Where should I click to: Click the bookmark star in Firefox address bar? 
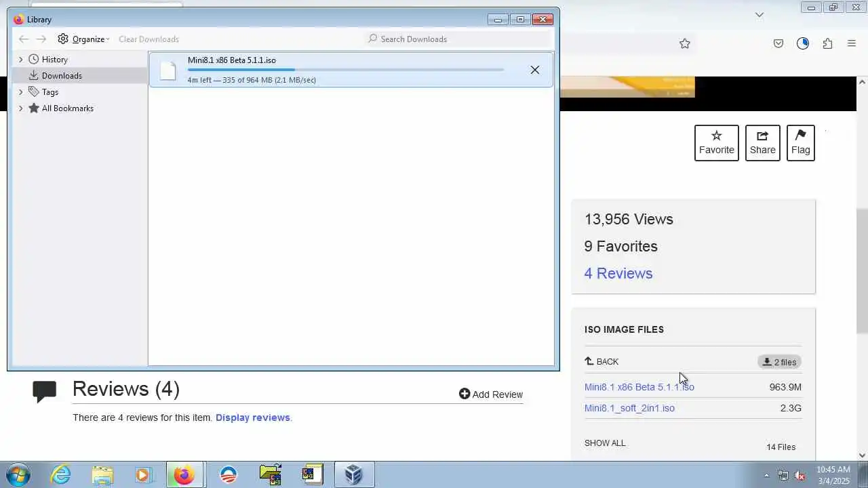pos(685,43)
